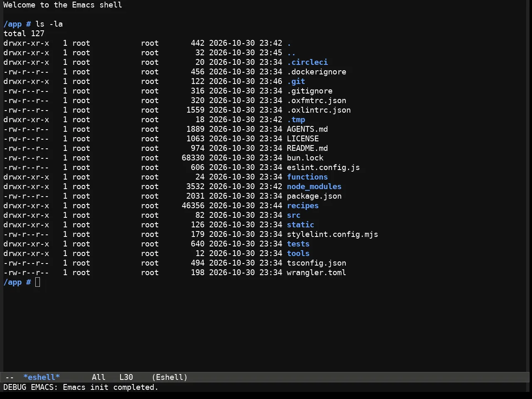Click the tools directory name
The width and height of the screenshot is (532, 399).
[x=298, y=254]
